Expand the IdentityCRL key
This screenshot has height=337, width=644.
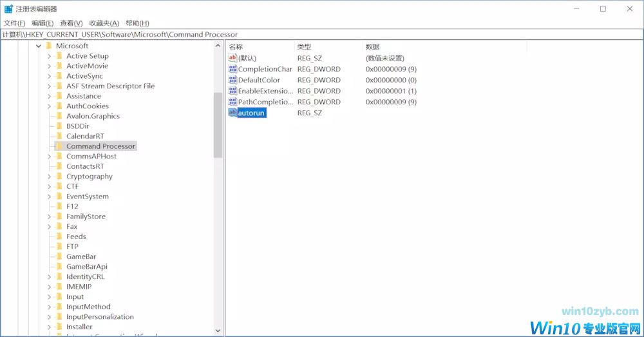tap(49, 276)
